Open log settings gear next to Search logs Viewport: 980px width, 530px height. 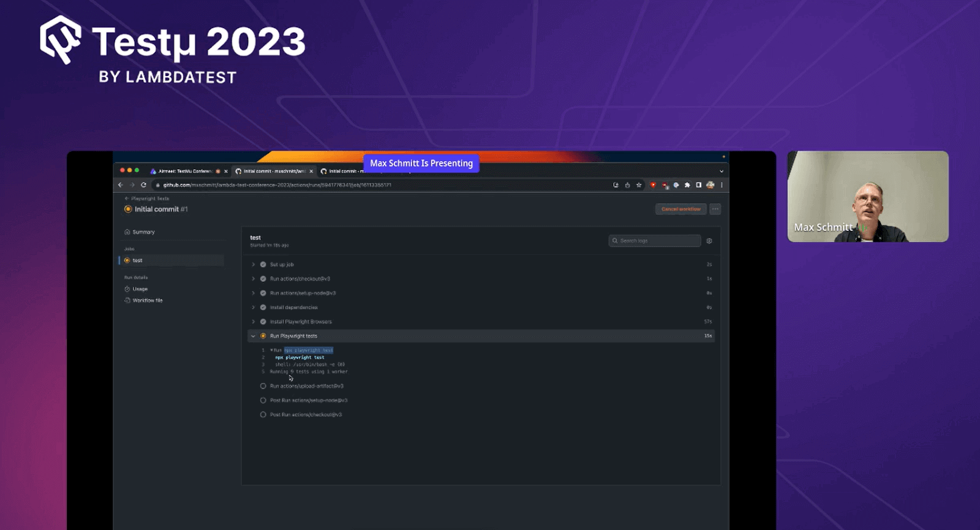709,241
